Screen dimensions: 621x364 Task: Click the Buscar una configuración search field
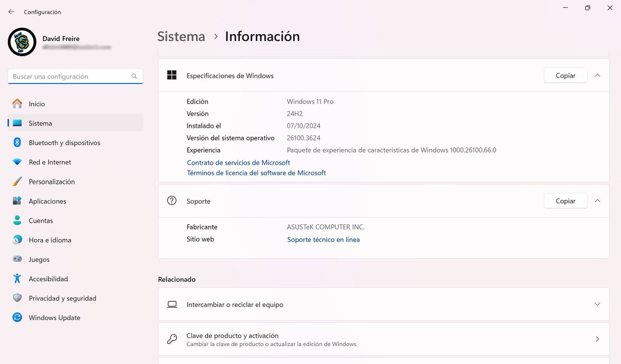tap(70, 76)
